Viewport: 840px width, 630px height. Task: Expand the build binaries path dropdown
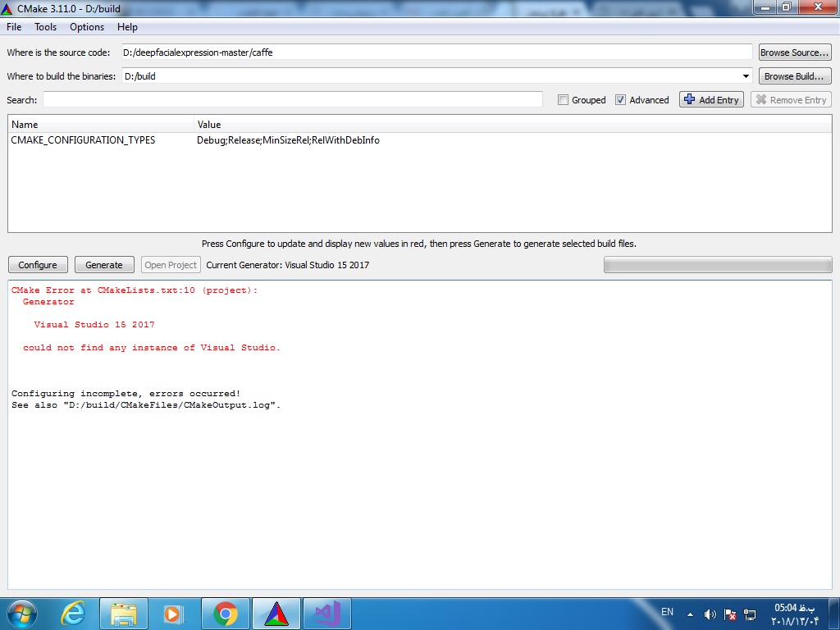[746, 76]
